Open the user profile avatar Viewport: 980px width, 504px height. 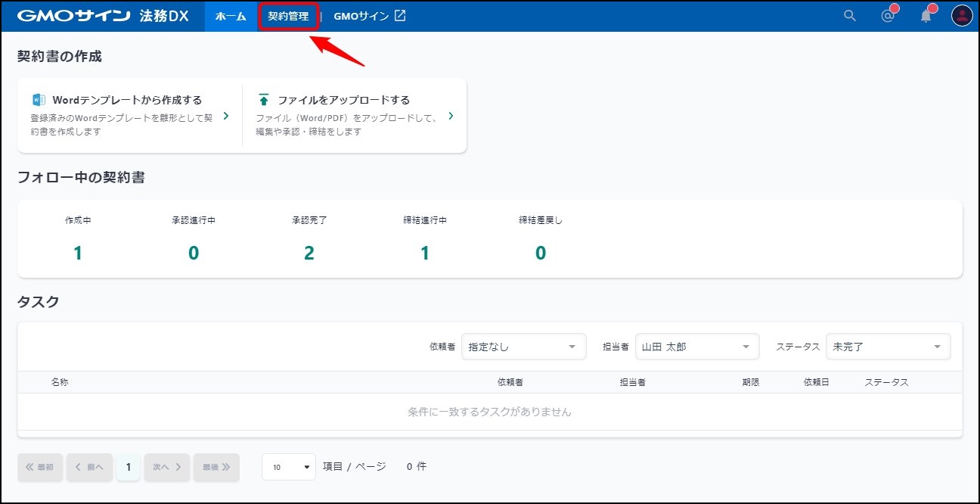961,16
